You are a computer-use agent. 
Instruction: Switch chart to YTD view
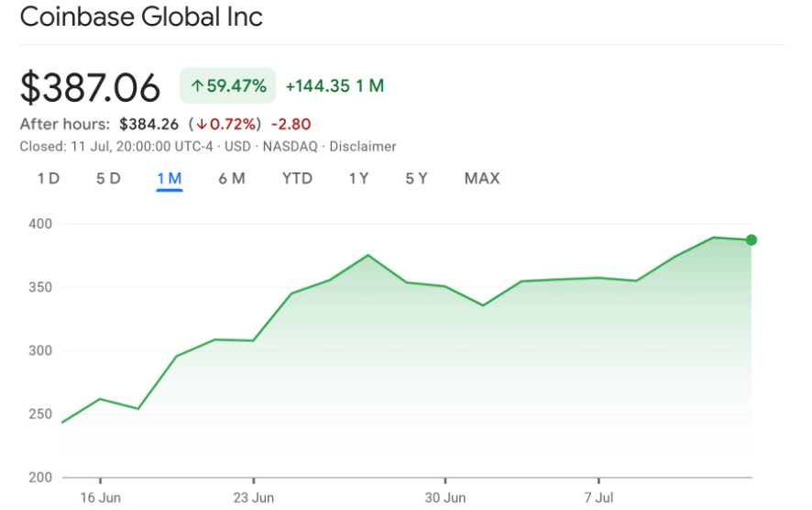pyautogui.click(x=297, y=178)
